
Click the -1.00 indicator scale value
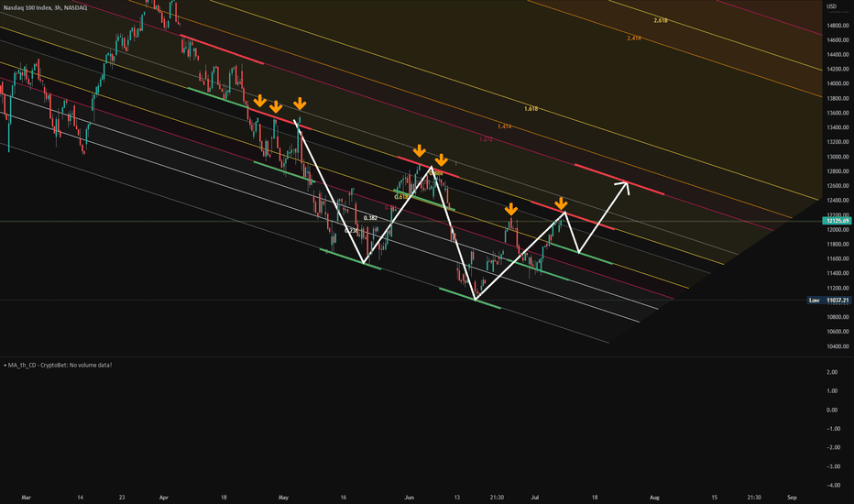832,429
